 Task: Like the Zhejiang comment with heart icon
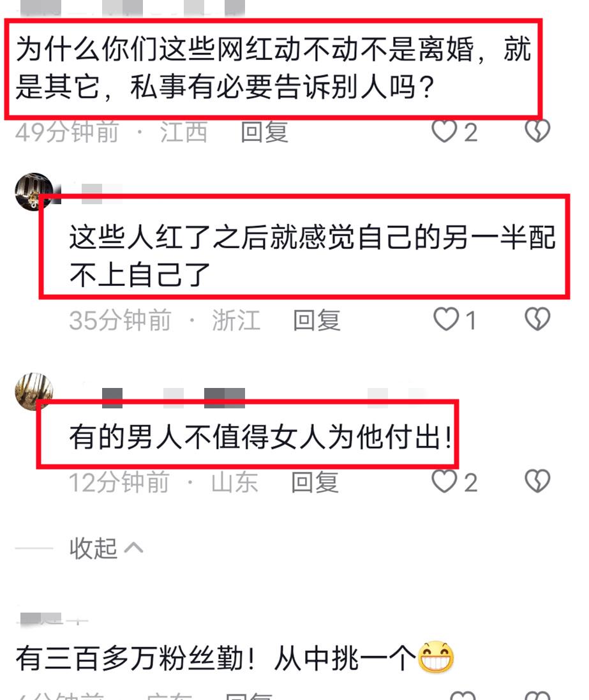pos(446,319)
